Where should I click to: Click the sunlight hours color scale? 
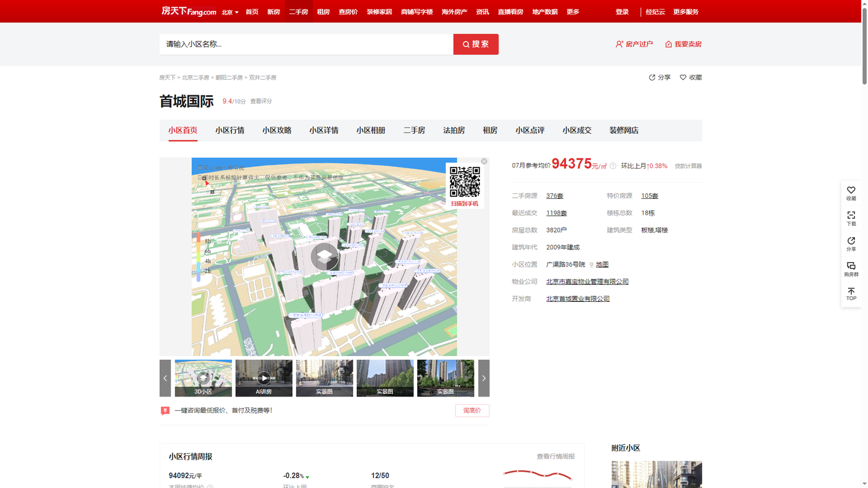(199, 257)
